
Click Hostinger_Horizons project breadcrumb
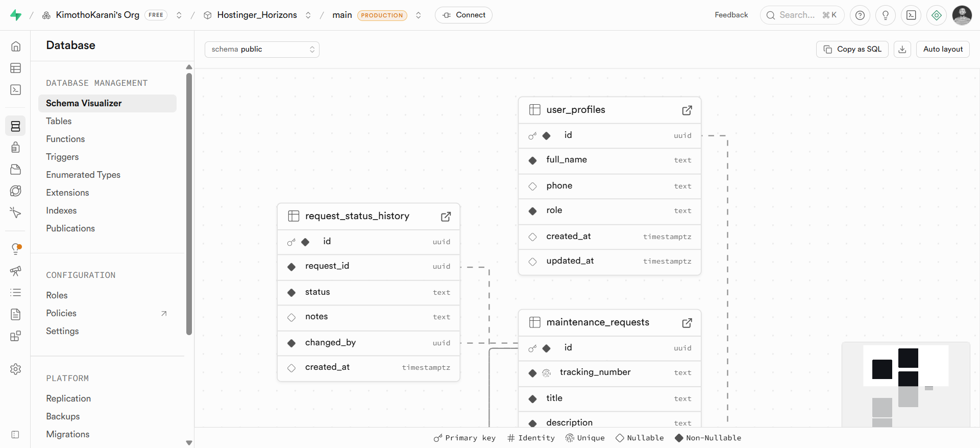(x=257, y=15)
